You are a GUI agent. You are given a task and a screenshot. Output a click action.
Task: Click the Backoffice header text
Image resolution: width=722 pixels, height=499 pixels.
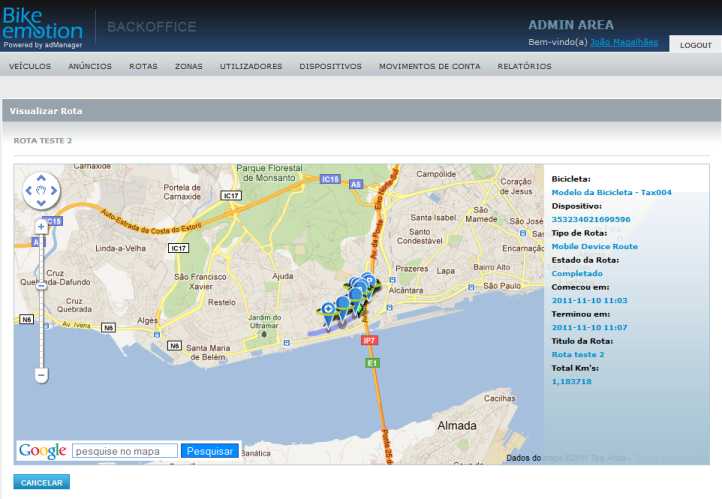(x=151, y=27)
